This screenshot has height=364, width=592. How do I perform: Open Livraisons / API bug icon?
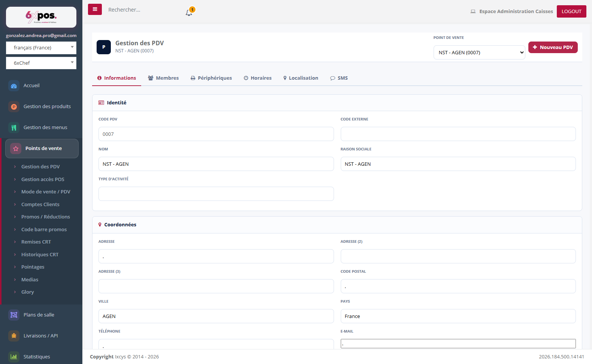click(14, 336)
